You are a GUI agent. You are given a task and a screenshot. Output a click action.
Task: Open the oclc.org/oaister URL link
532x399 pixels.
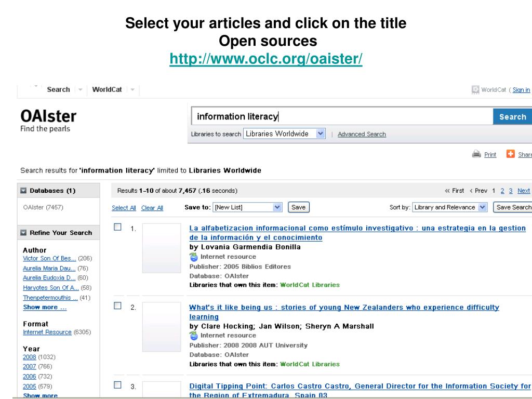point(266,58)
